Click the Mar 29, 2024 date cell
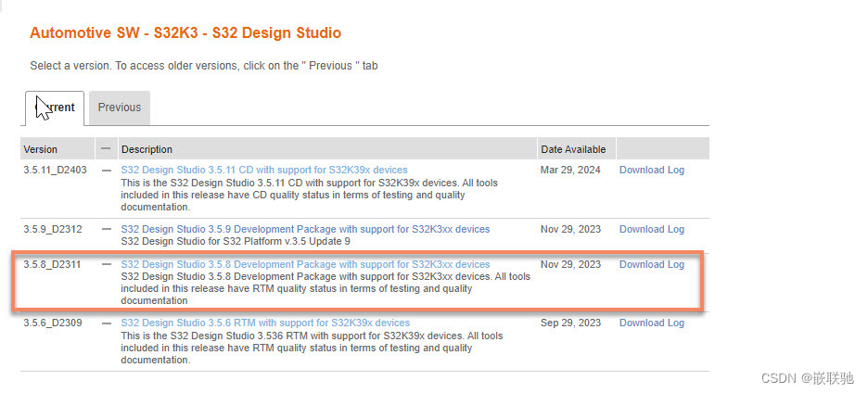868x393 pixels. tap(570, 170)
